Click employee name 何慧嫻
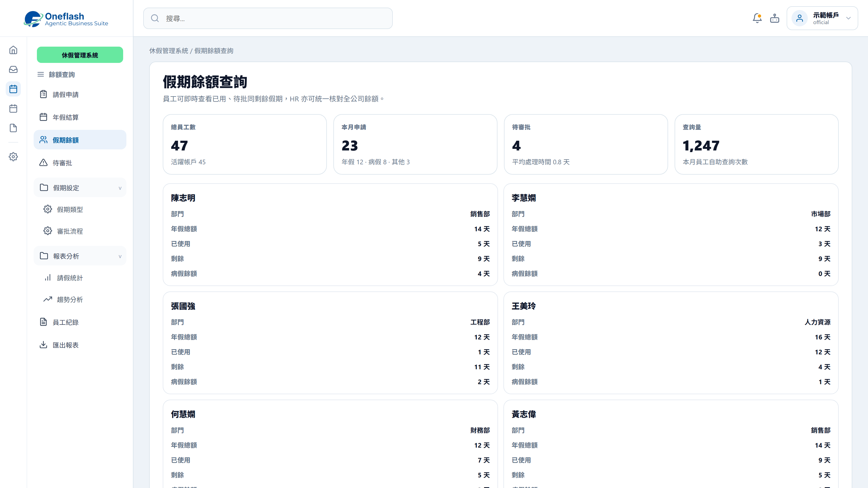This screenshot has width=868, height=488. [183, 414]
